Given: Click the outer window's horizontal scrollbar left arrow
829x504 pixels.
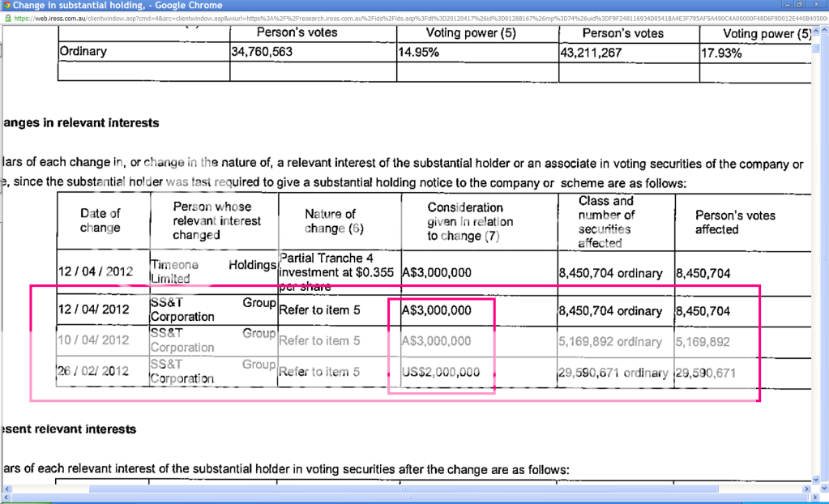Looking at the screenshot, I should pos(6,498).
